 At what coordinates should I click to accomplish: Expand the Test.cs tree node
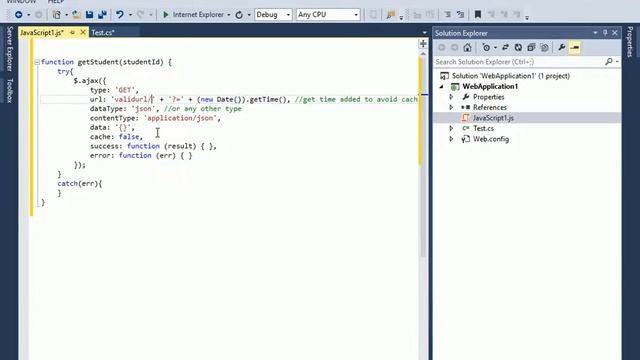pos(451,129)
